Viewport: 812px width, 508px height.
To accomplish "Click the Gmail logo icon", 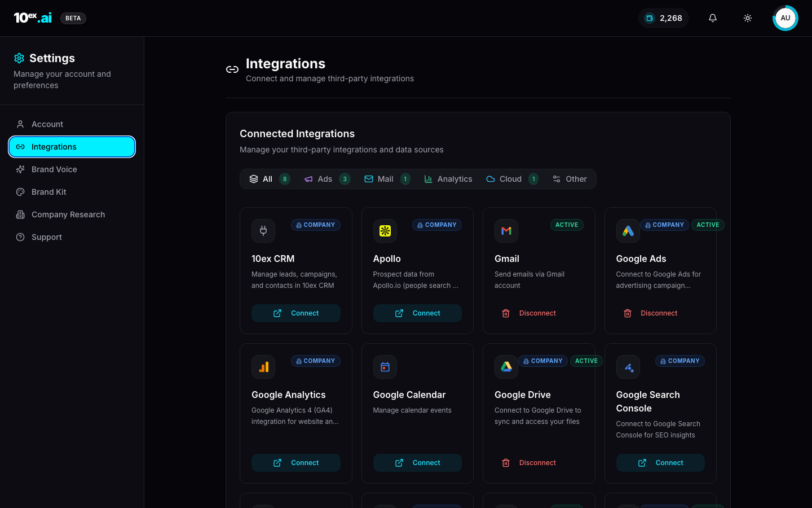I will (x=506, y=231).
